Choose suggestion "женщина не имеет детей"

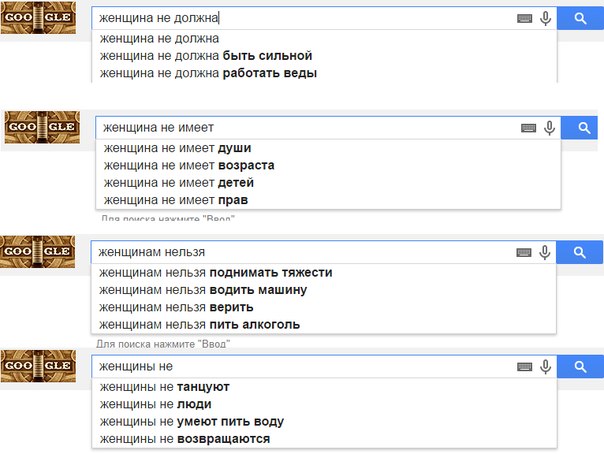pyautogui.click(x=328, y=183)
